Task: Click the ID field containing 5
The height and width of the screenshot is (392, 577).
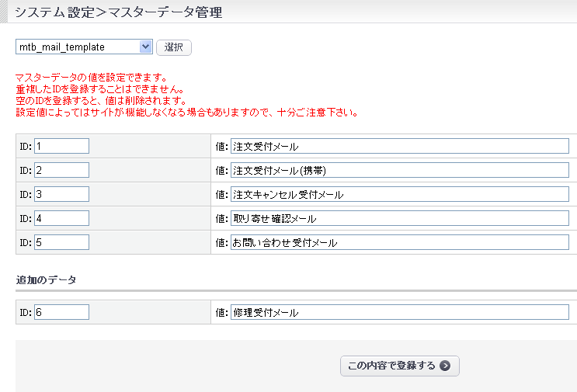Action: pyautogui.click(x=62, y=242)
